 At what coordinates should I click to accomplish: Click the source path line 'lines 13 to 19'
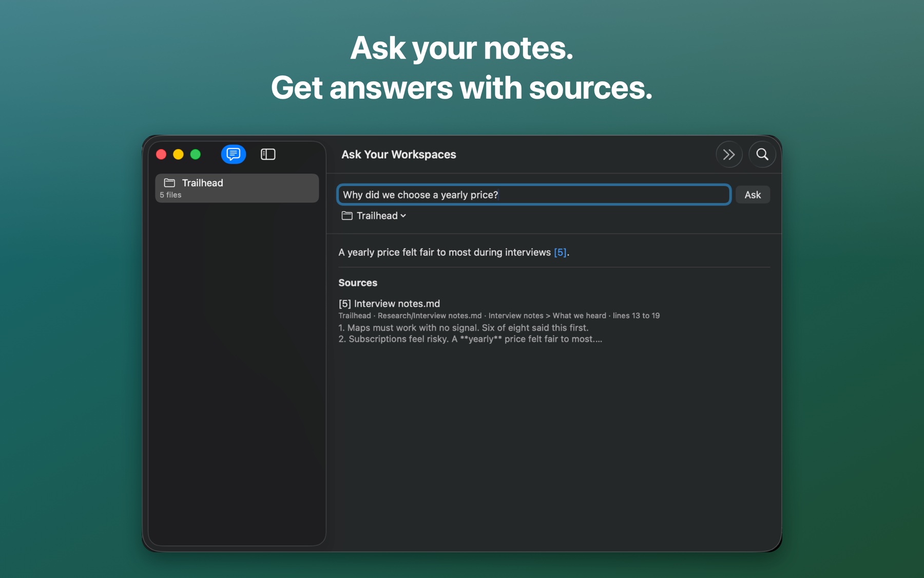(636, 315)
